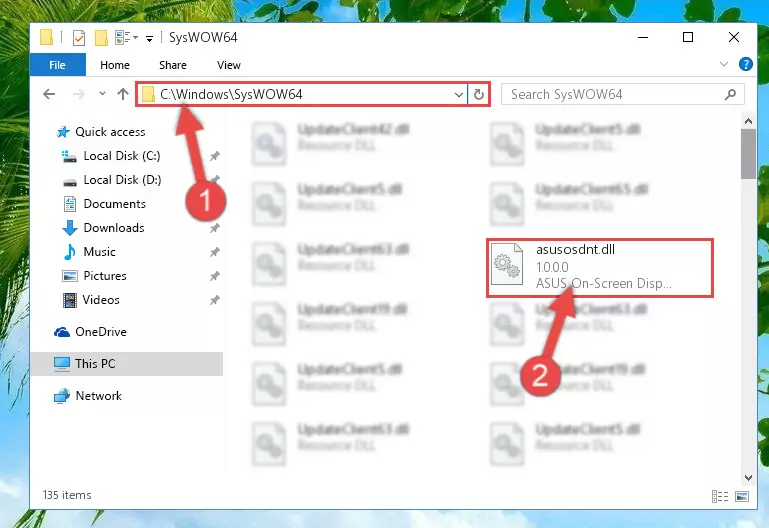
Task: Click the Forward navigation arrow
Action: coord(78,94)
